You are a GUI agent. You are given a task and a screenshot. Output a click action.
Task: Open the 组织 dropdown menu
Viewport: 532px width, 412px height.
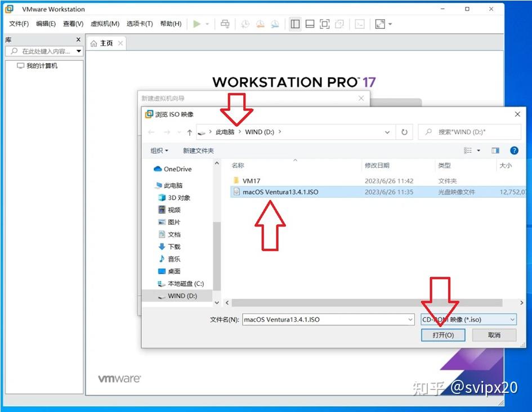[x=159, y=150]
